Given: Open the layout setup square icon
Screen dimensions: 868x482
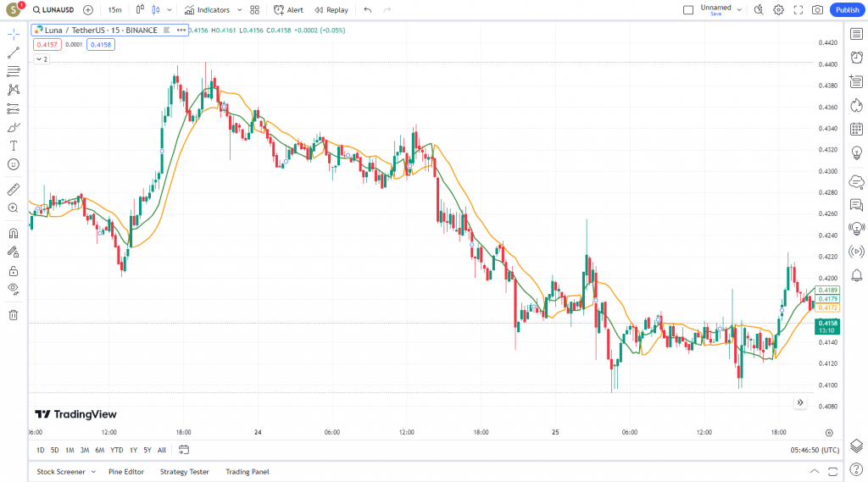Looking at the screenshot, I should click(688, 10).
